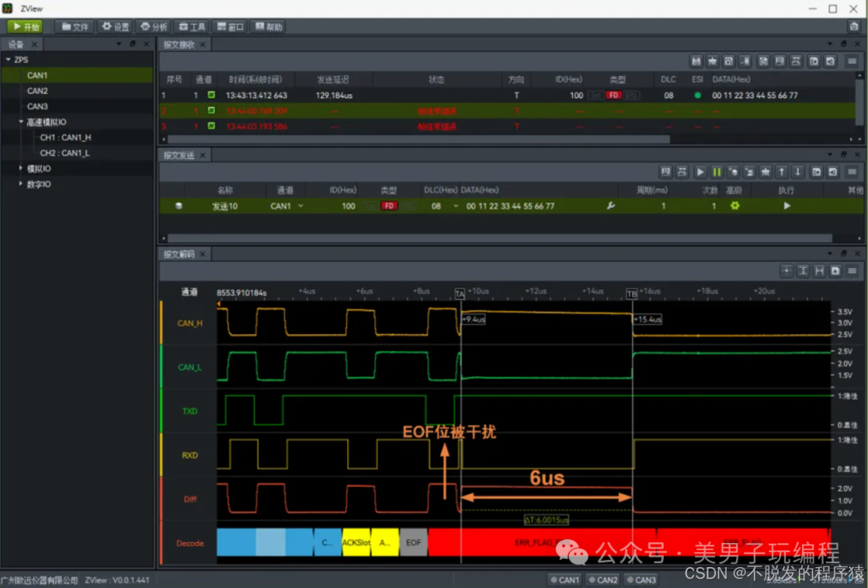The height and width of the screenshot is (588, 868).
Task: Toggle the FD type flag in send row
Action: 389,206
